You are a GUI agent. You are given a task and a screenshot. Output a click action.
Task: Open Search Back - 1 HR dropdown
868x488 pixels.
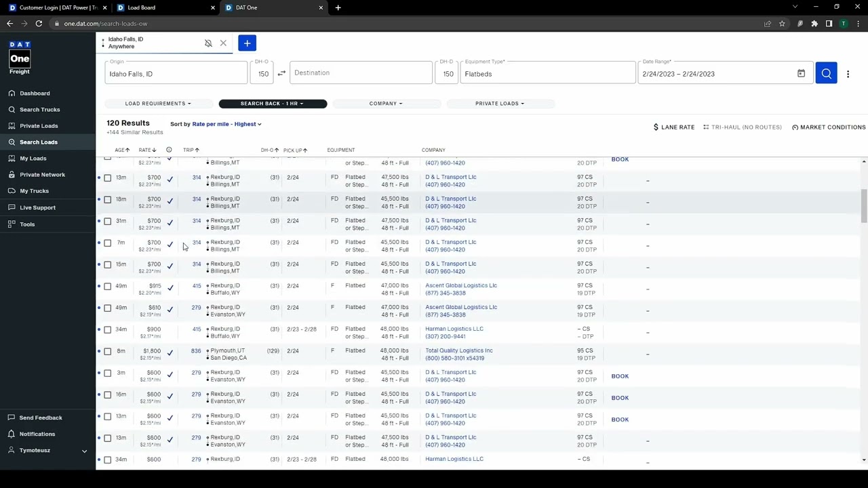coord(273,104)
